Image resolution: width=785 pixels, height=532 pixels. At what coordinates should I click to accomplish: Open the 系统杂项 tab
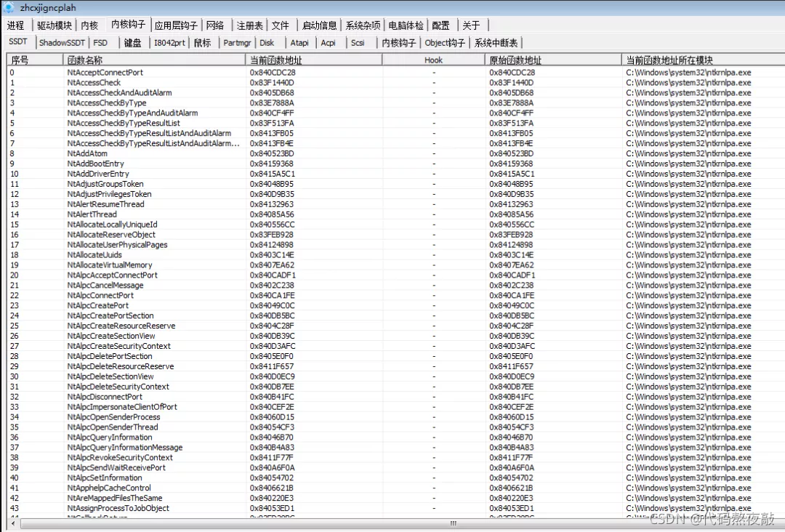[x=363, y=25]
